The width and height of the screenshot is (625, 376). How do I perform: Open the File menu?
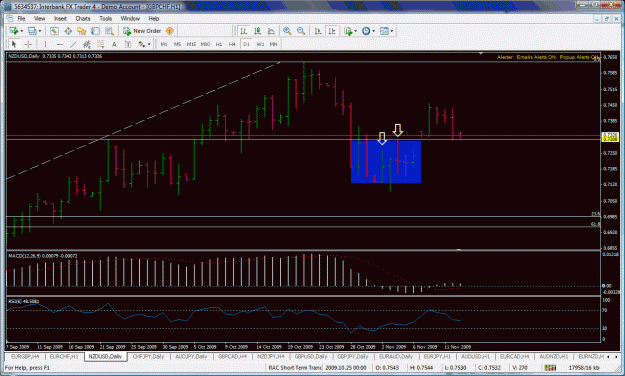pos(21,18)
